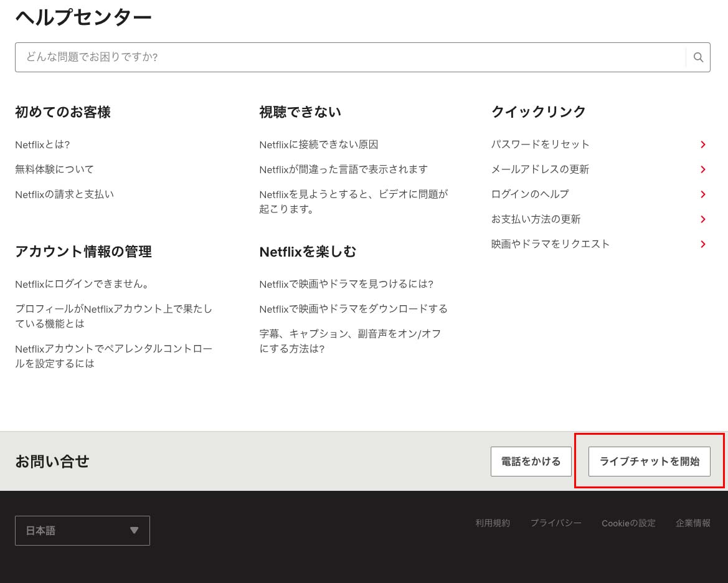Open the プライバシー page

[555, 523]
